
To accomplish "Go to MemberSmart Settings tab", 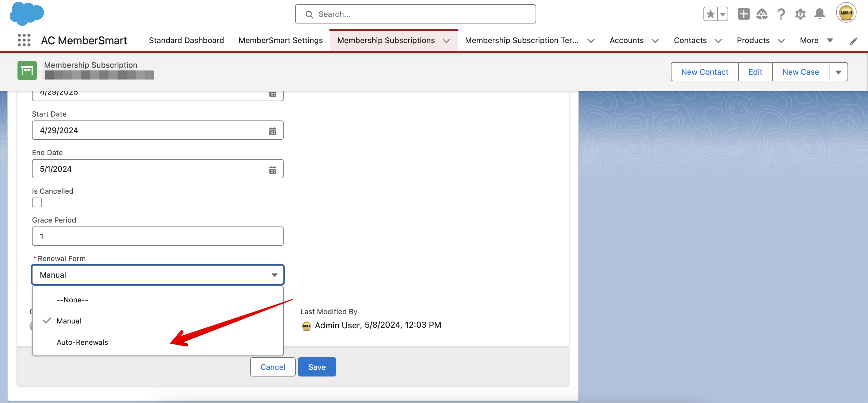I will click(280, 40).
